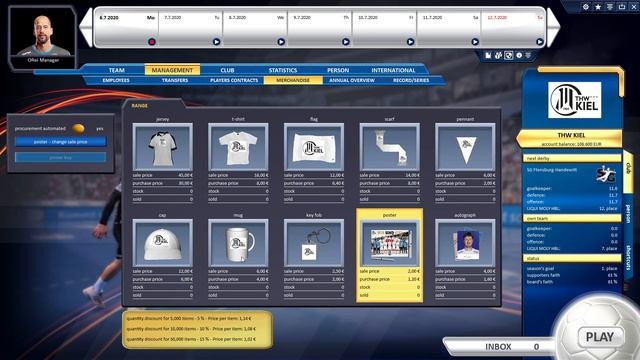Click the SG Flensburg-Handewitt logo

coord(606,175)
